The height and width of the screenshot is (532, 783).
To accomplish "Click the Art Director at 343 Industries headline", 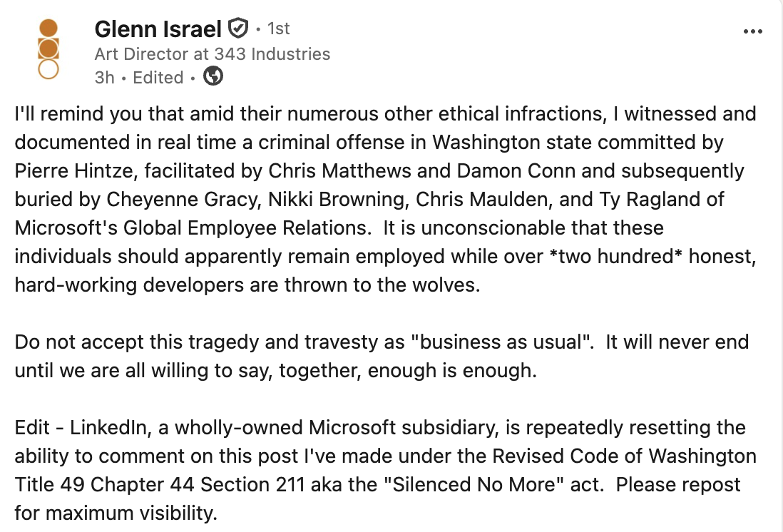I will point(213,53).
